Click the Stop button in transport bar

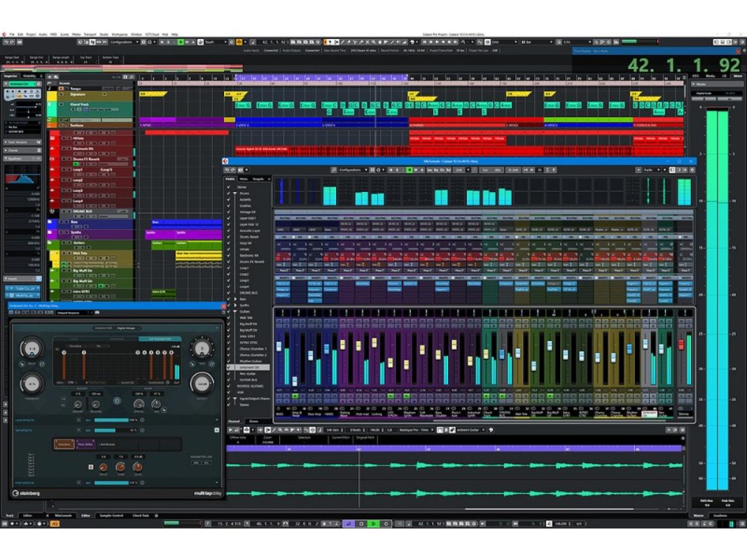click(361, 524)
